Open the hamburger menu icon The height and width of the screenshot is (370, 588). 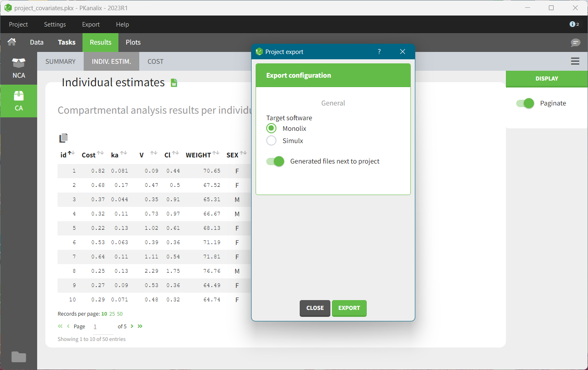point(575,61)
